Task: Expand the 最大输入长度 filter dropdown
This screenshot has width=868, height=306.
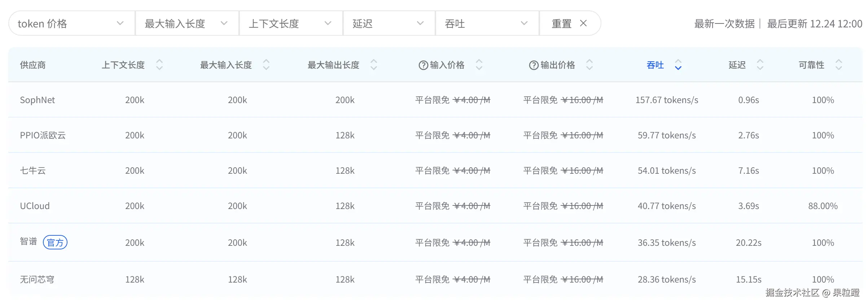Action: pos(187,23)
